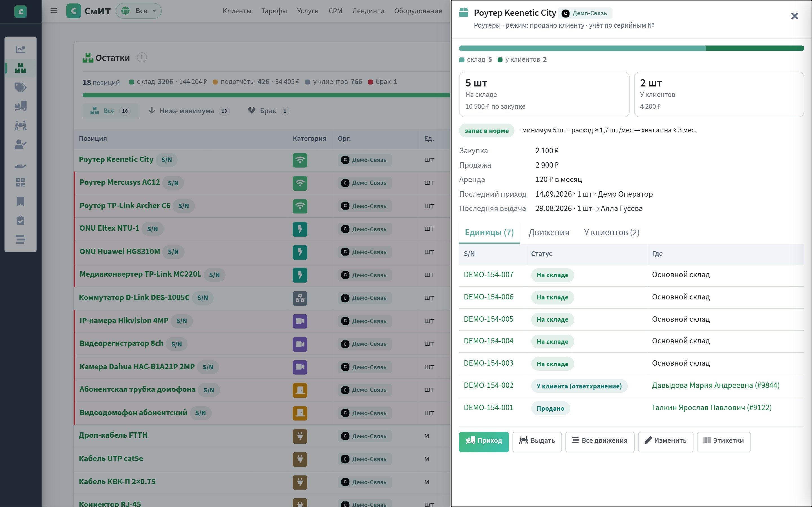Switch to У клиентов (2) tab
The height and width of the screenshot is (507, 812).
click(612, 232)
